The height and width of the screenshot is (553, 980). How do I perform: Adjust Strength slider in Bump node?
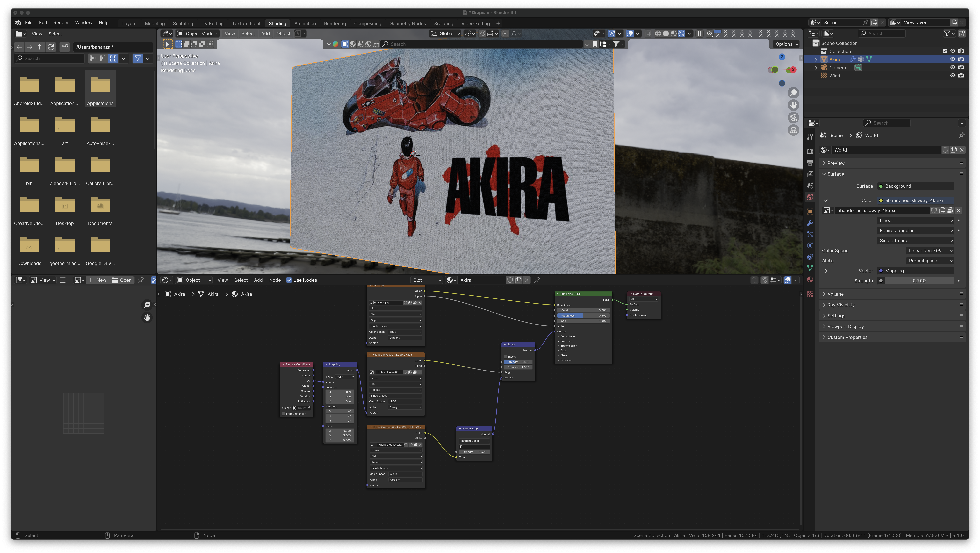click(x=518, y=362)
